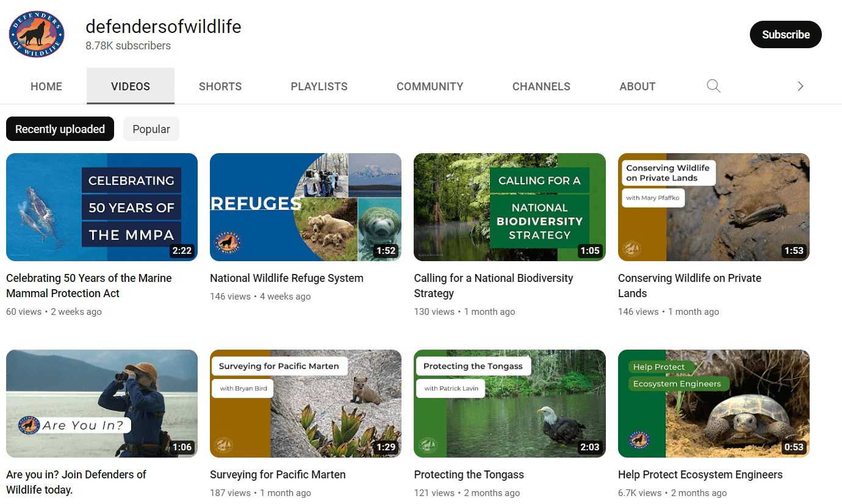Click the 'National Wildlife Refuge System' title

(x=287, y=278)
